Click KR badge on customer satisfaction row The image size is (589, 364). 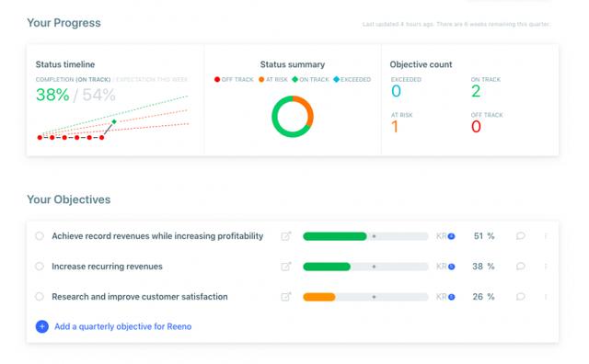[x=445, y=297]
